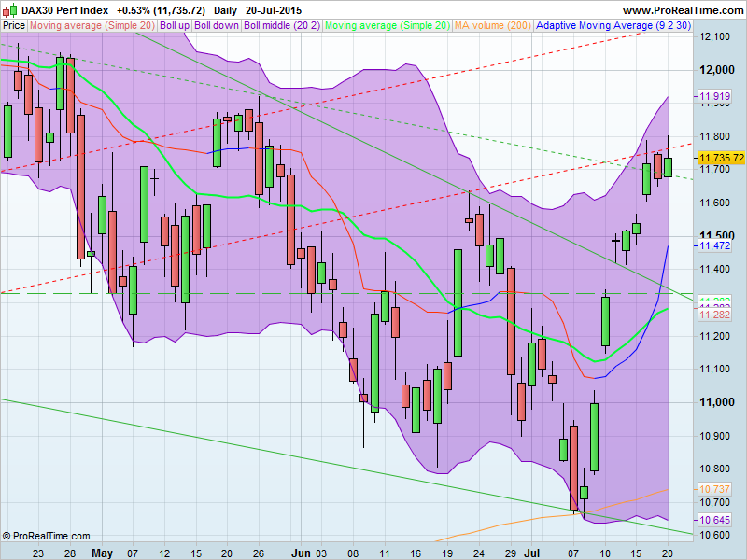
Task: Select the MA volume (200) label
Action: point(493,26)
